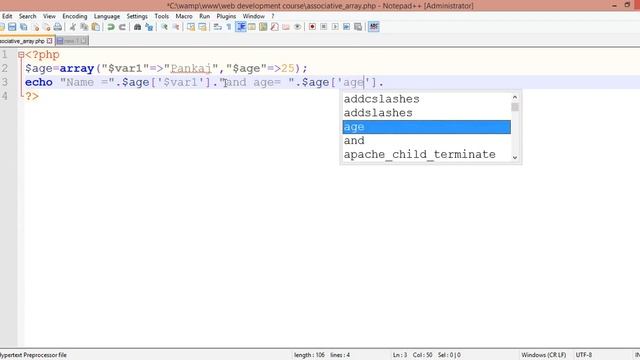Toggle Show All Characters pilcrow icon
640x360 pixels.
point(229,27)
